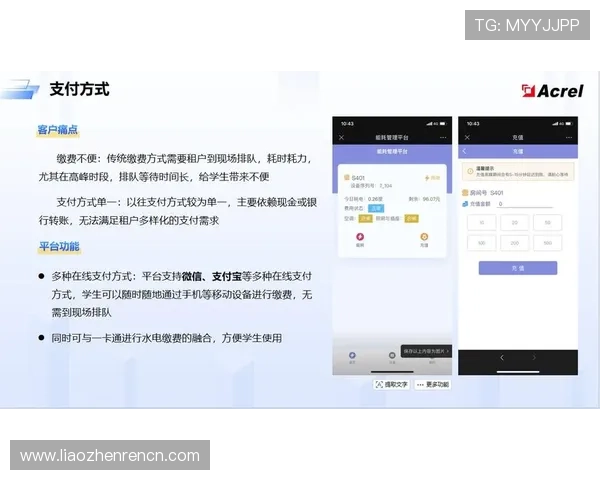Image resolution: width=600 pixels, height=480 pixels.
Task: Click the 提取文字 button below the phone
Action: click(x=391, y=384)
